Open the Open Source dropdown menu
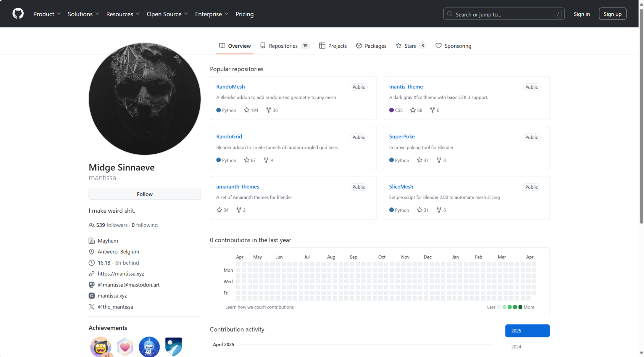This screenshot has height=357, width=644. point(167,14)
